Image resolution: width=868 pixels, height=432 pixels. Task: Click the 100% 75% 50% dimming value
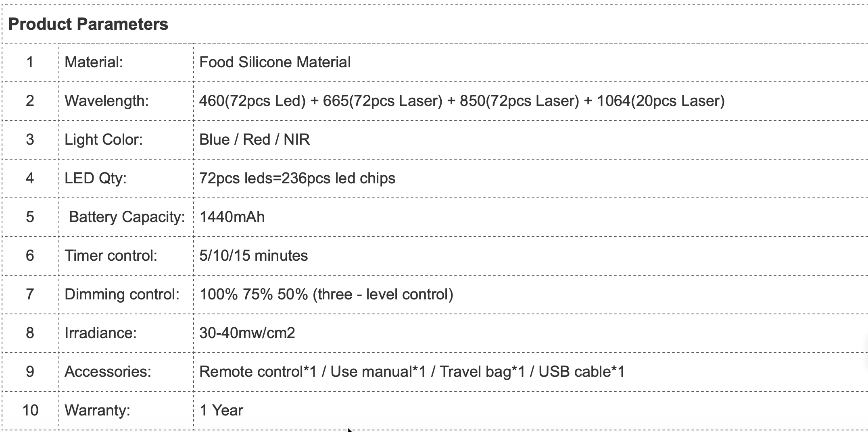[326, 295]
